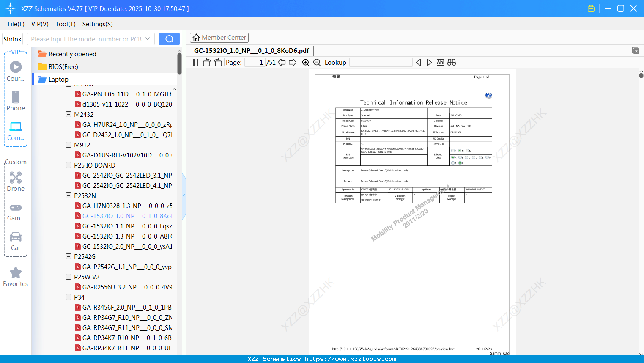Open the VIP(V) menu
The image size is (644, 363).
point(40,24)
